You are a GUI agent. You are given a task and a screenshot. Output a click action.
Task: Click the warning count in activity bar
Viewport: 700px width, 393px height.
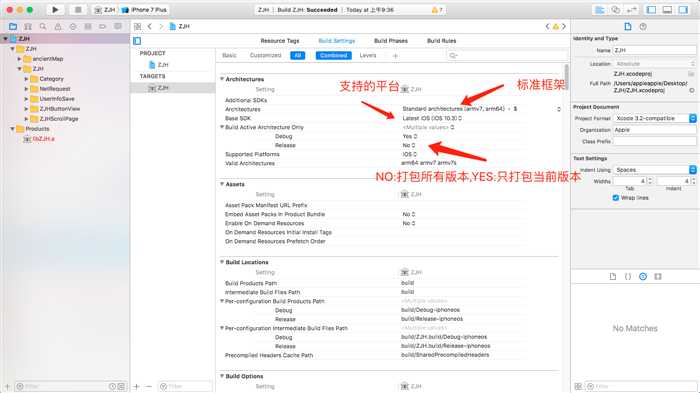437,9
